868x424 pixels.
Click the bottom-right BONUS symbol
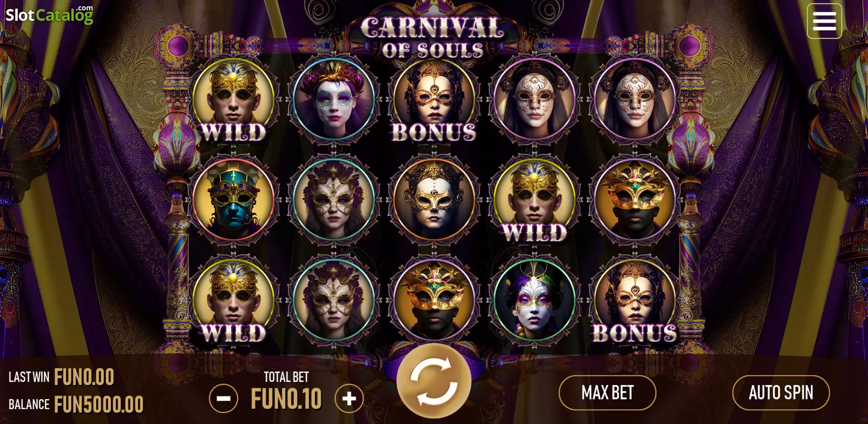click(x=635, y=300)
